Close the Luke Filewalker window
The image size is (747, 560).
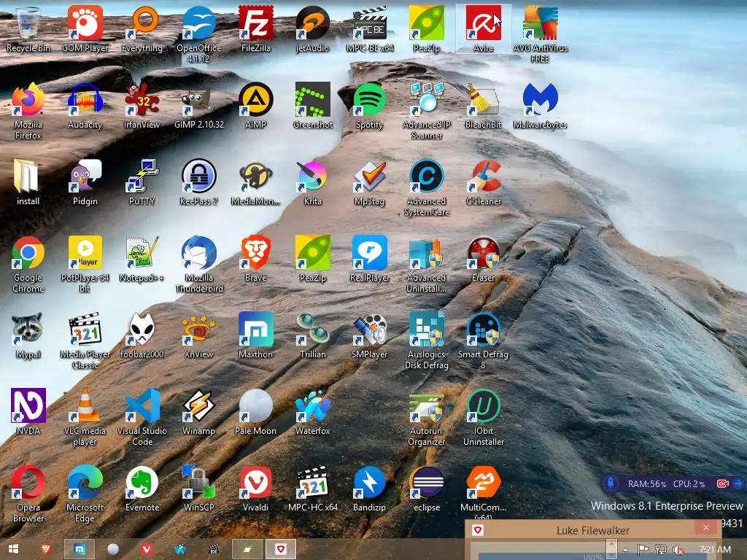706,528
